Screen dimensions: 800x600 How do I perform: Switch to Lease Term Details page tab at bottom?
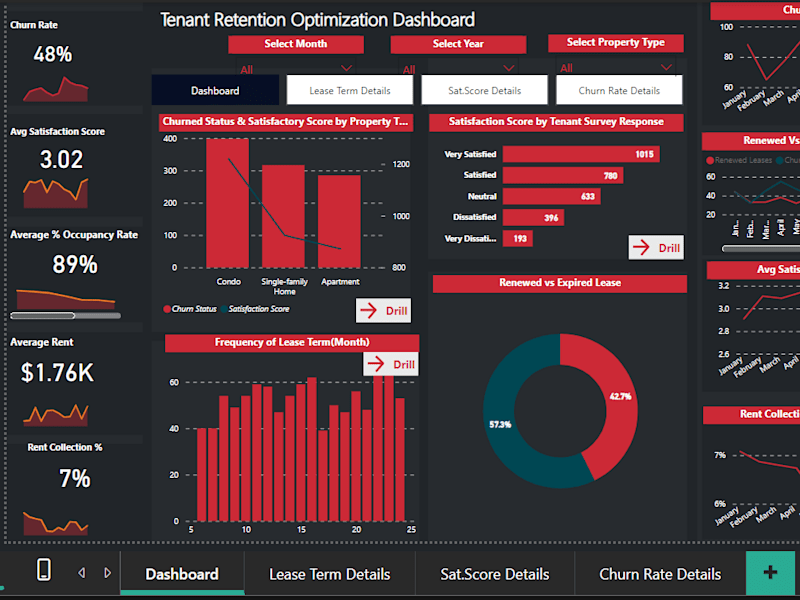point(330,574)
